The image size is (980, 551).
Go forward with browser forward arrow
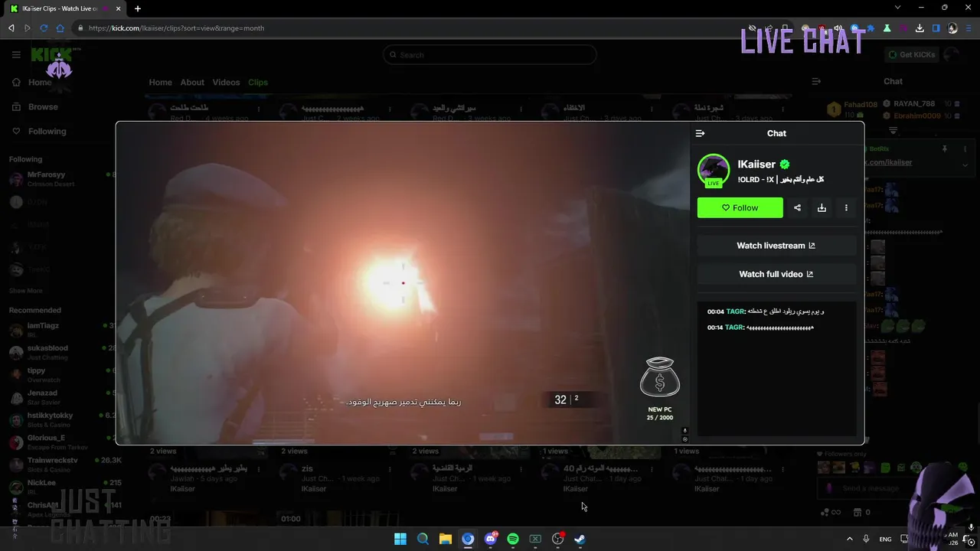pos(27,28)
